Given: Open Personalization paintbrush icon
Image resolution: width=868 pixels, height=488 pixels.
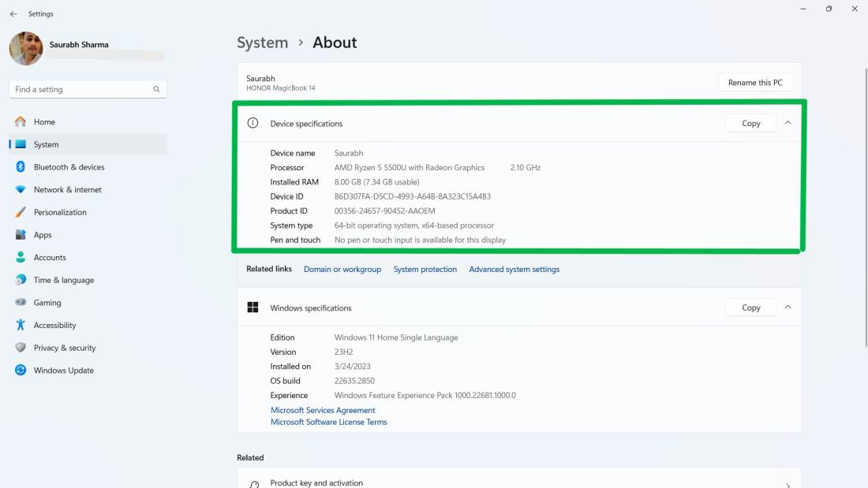Looking at the screenshot, I should coord(21,212).
